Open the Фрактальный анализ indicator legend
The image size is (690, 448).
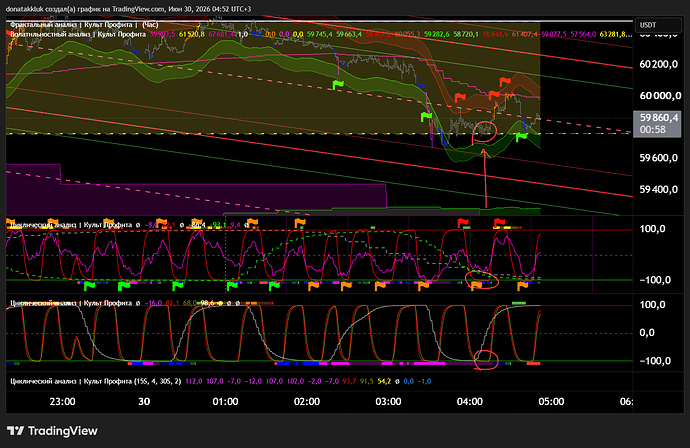[x=84, y=25]
